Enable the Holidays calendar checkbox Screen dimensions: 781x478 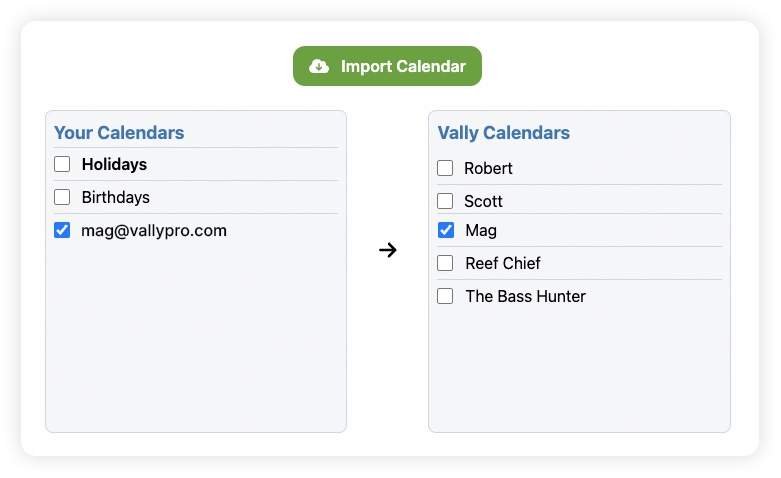coord(62,164)
